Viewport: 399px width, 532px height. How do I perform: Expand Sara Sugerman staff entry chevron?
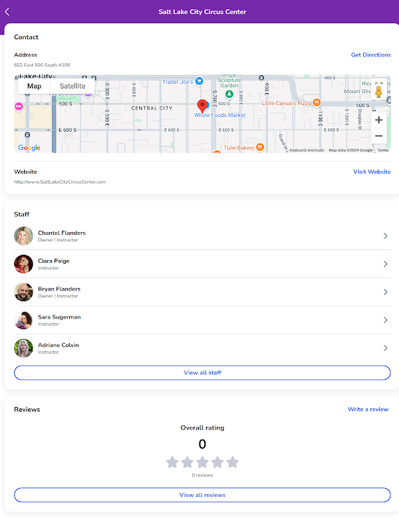[x=386, y=320]
